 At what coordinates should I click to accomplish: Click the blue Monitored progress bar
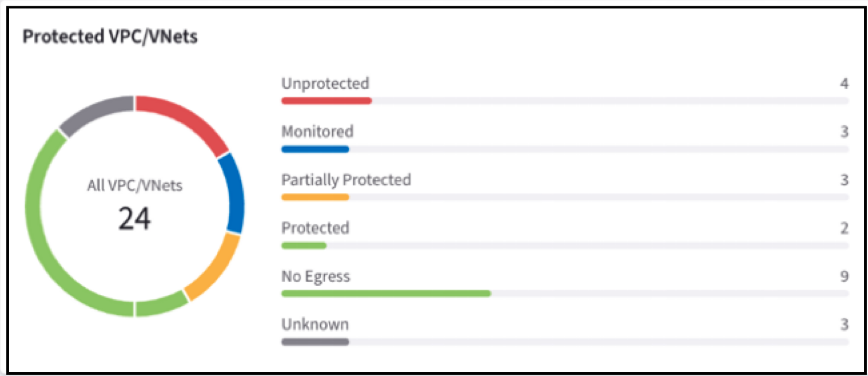[x=315, y=149]
